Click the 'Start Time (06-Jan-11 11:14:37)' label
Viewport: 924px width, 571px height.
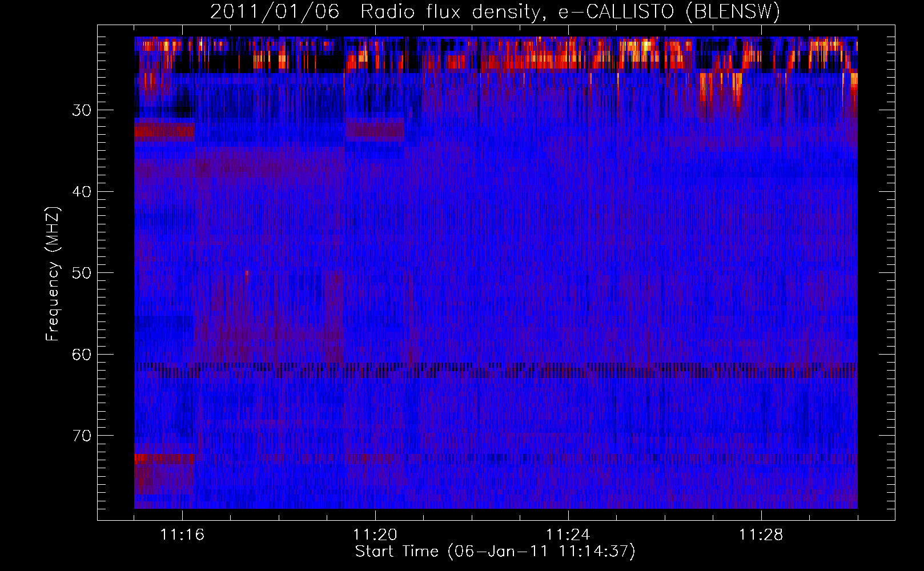click(x=495, y=552)
